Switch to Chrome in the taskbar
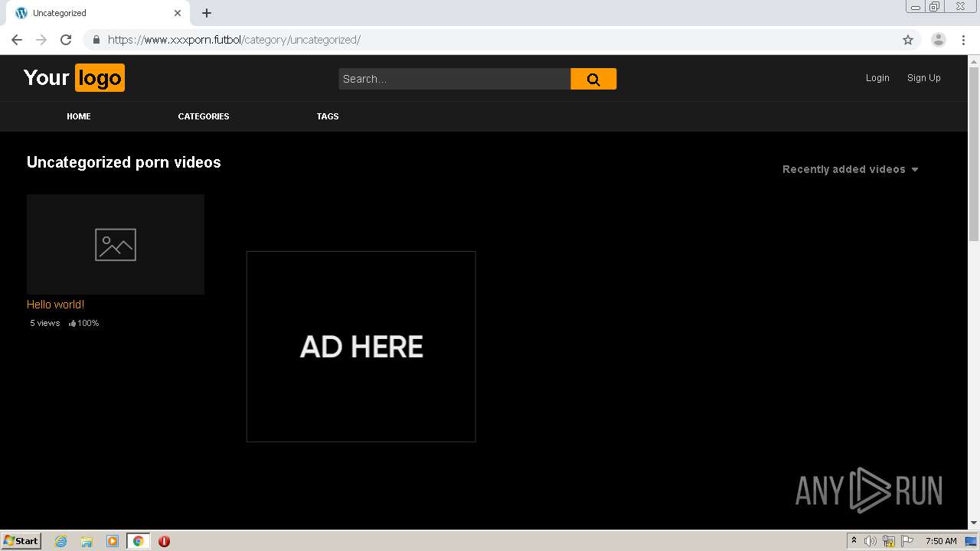The height and width of the screenshot is (551, 980). [x=138, y=541]
